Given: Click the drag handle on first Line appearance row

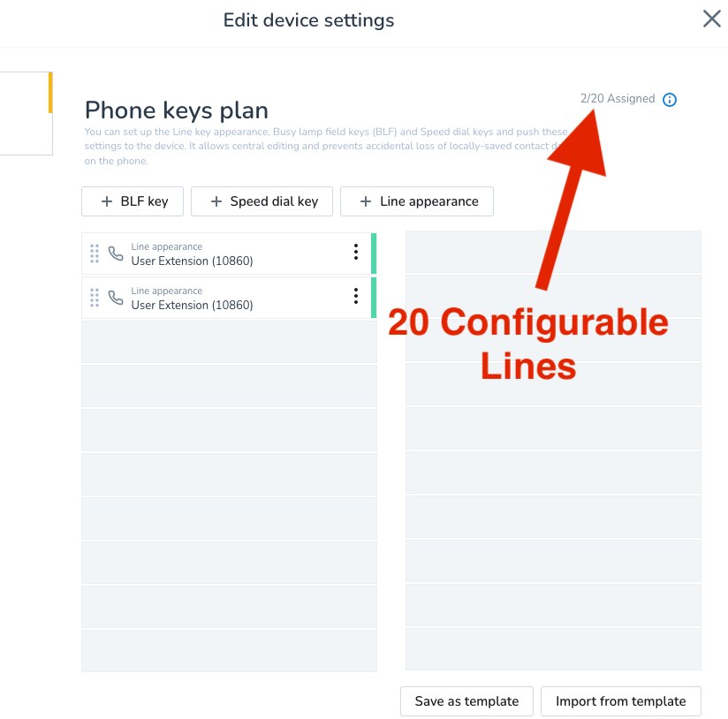Looking at the screenshot, I should pyautogui.click(x=95, y=254).
